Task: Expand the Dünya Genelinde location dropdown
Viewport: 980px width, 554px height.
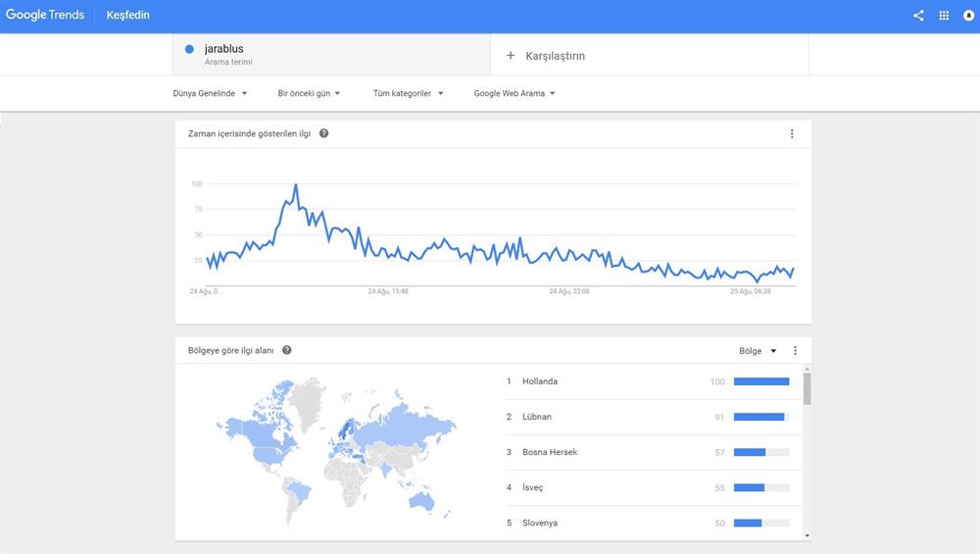Action: click(210, 93)
